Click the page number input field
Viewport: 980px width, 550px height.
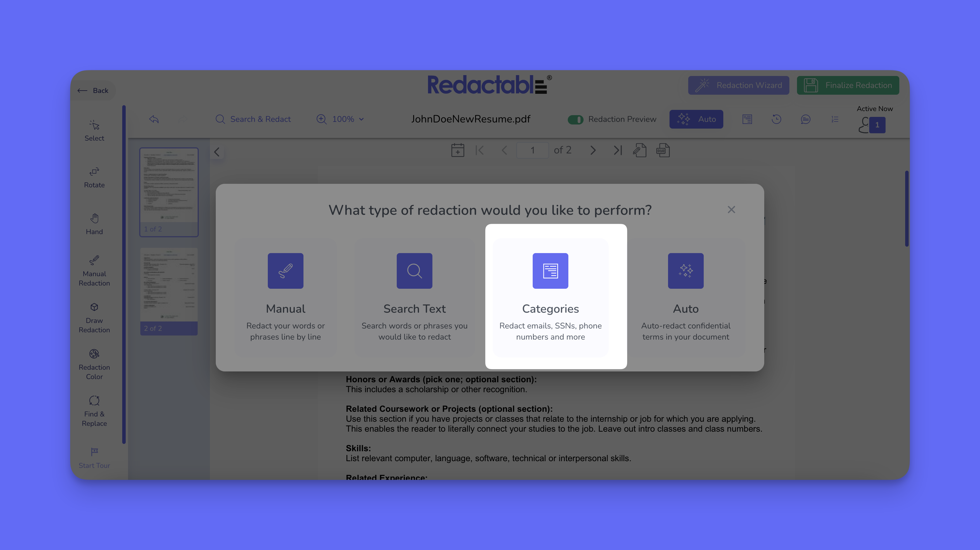(532, 150)
